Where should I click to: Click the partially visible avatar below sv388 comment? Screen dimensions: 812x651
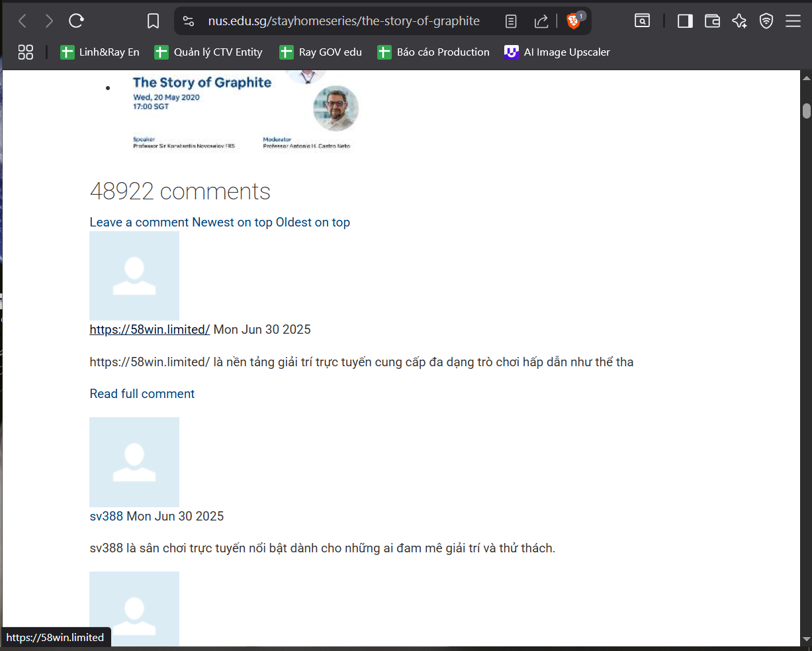tap(134, 609)
